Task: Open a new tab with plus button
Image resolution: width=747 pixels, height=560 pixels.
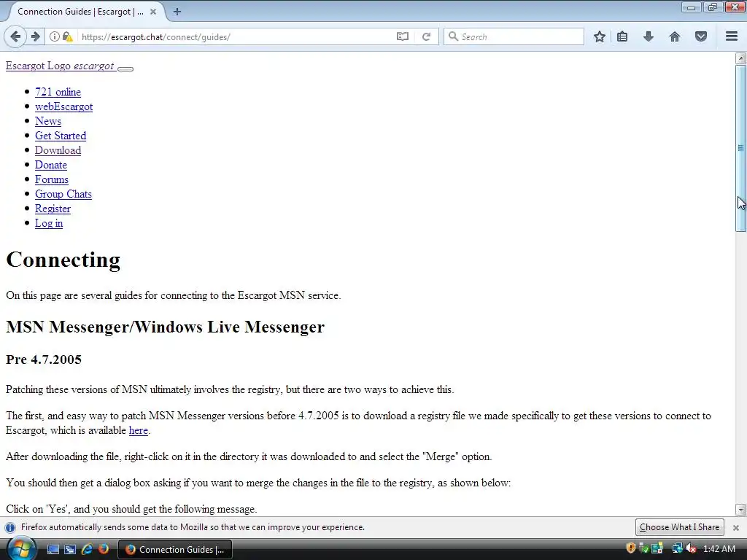Action: coord(177,12)
